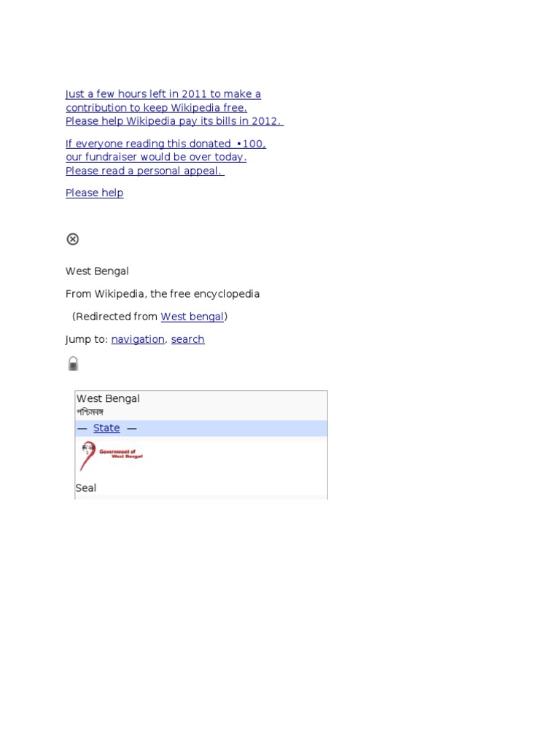Image resolution: width=560 pixels, height=747 pixels.
Task: Open 'Just a few hours left in 2011' link
Action: (x=163, y=94)
